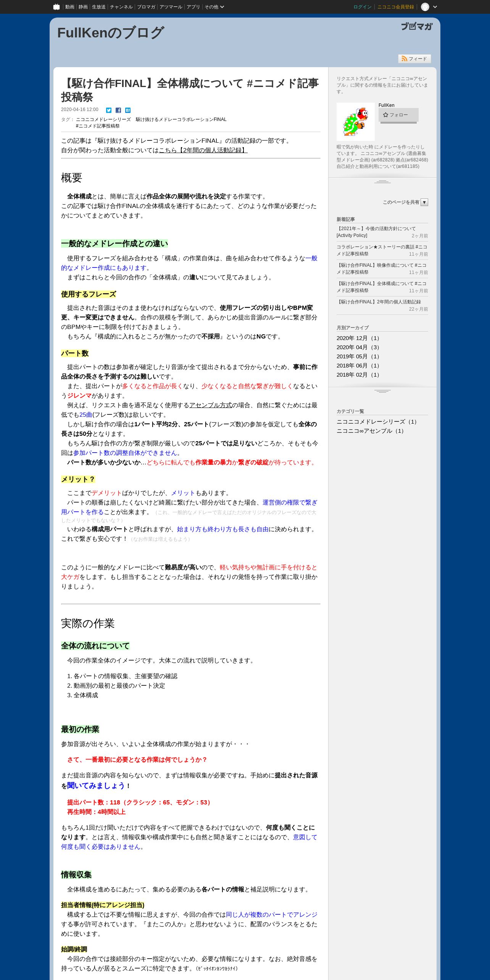Open the RSS フィード button

pos(414,59)
